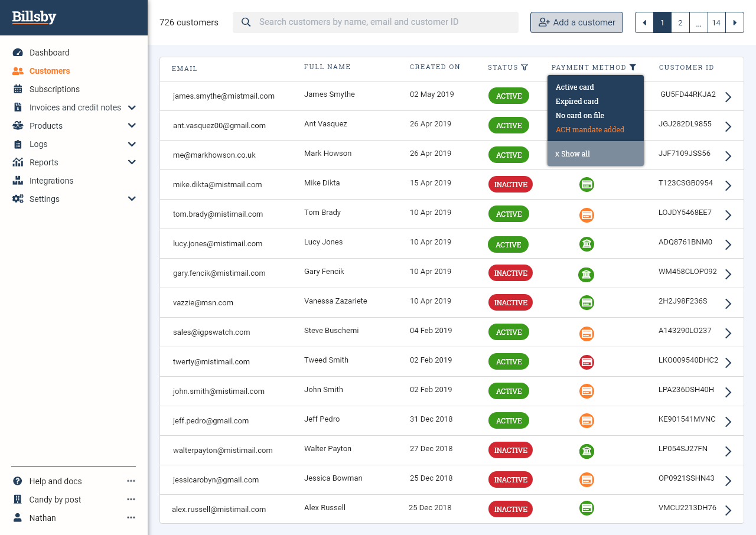Toggle the Payment Method filter icon

click(x=633, y=67)
